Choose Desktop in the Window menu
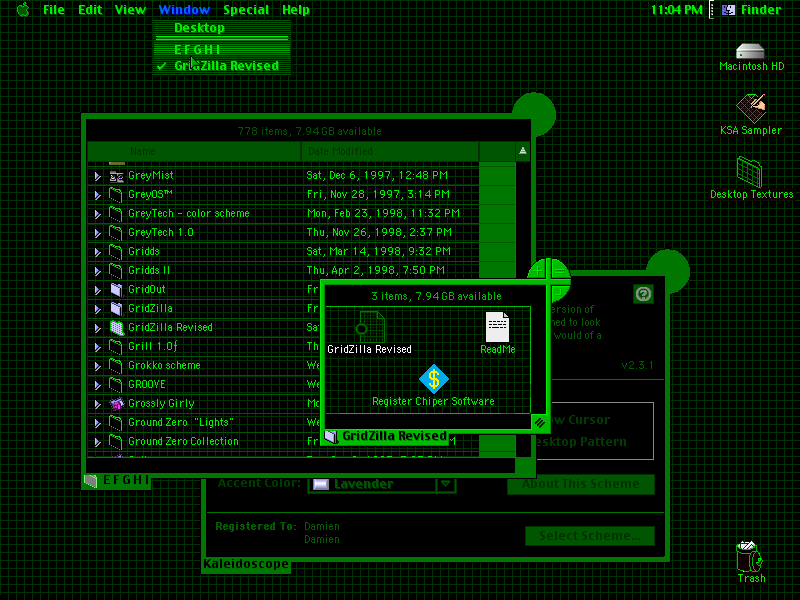The width and height of the screenshot is (800, 600). point(222,28)
